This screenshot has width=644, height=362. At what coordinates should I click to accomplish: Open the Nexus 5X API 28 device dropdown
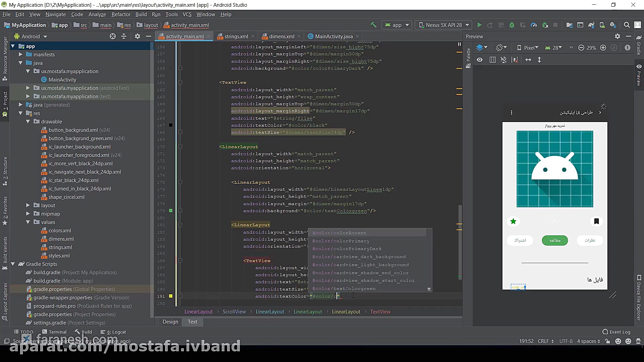point(443,25)
